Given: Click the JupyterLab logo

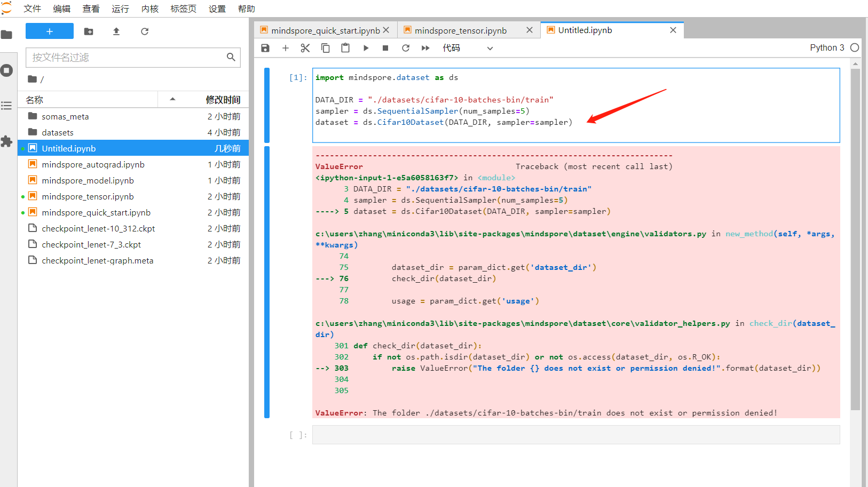Looking at the screenshot, I should point(6,8).
